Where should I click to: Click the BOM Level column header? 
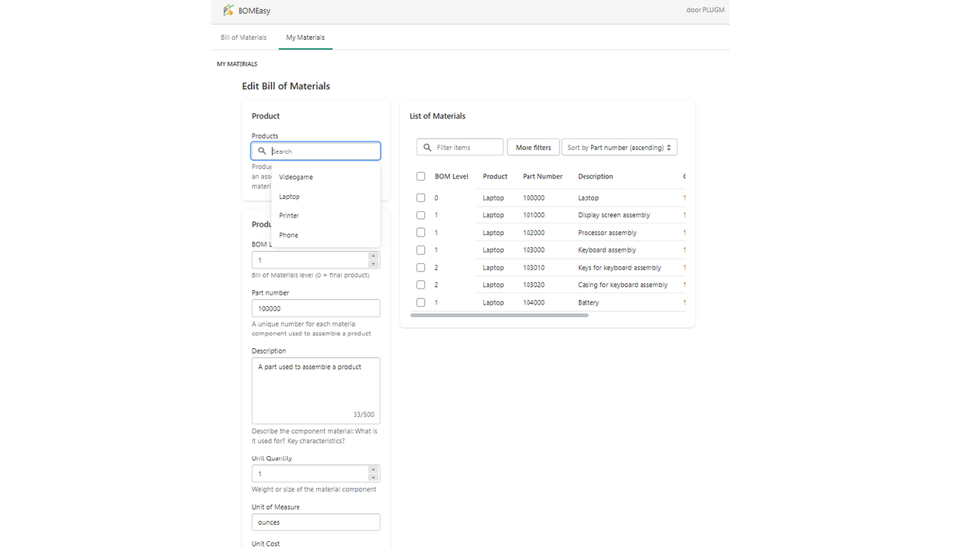point(452,176)
